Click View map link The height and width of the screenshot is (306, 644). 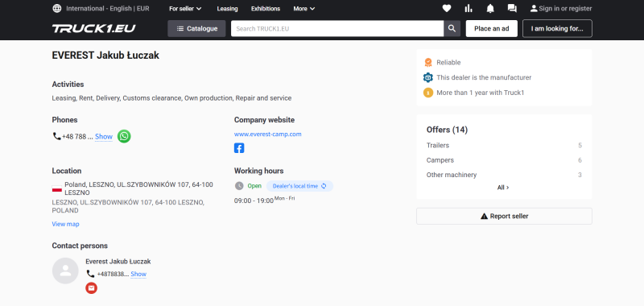pos(65,224)
